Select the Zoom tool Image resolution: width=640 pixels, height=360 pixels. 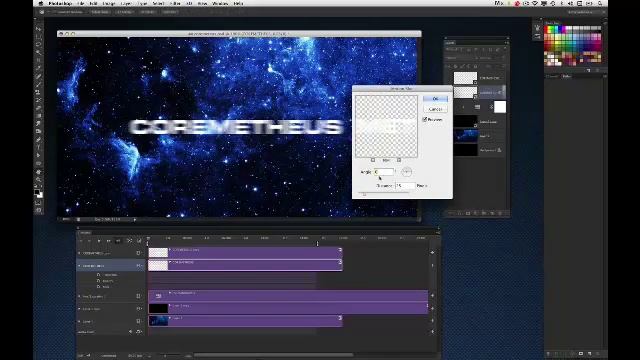click(38, 179)
